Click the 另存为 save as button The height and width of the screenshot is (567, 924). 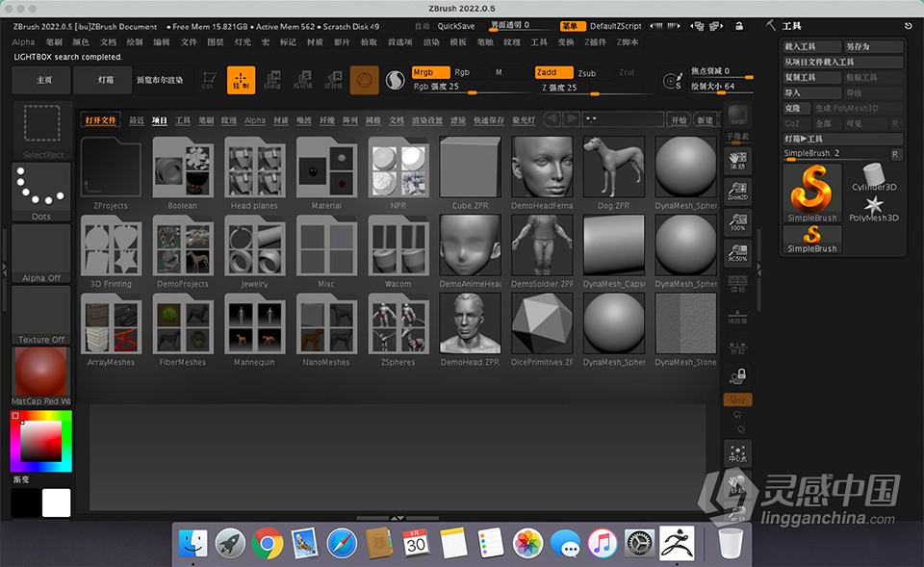pos(873,46)
